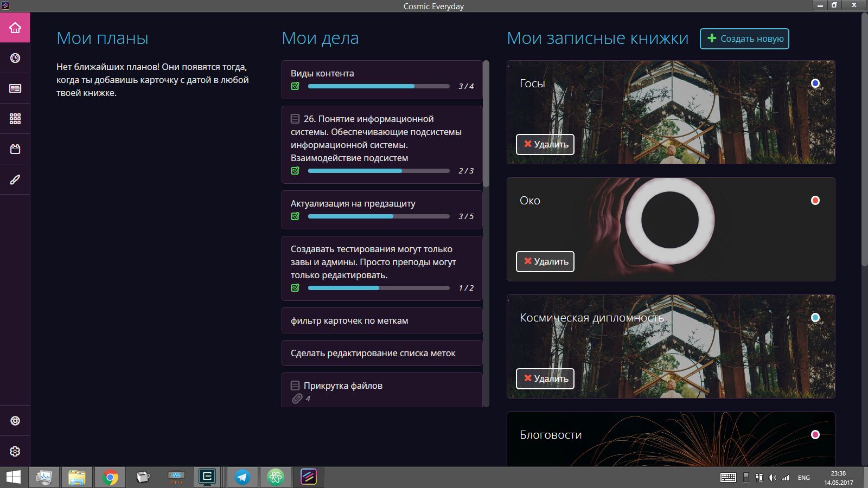
Task: Open the "Блоговости" notebook card
Action: (671, 439)
